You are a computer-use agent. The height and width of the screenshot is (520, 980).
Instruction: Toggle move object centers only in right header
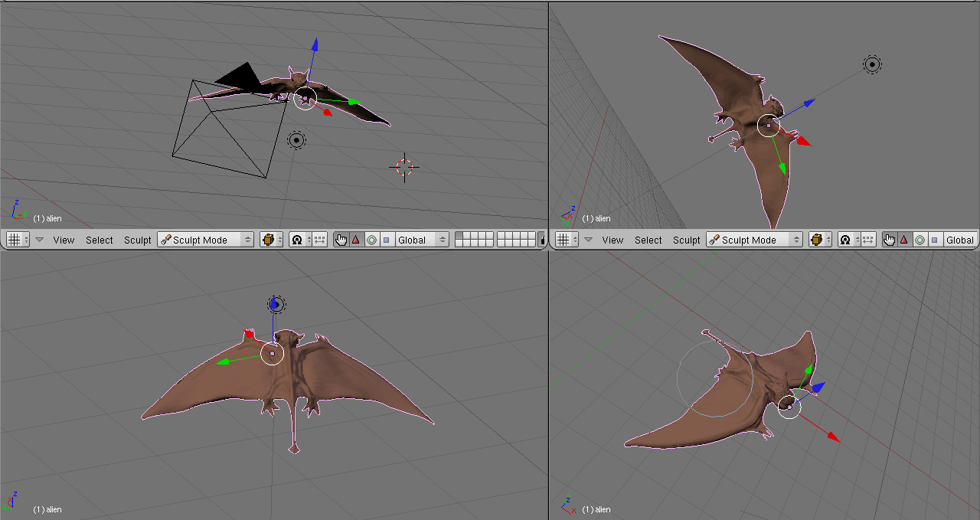click(869, 240)
